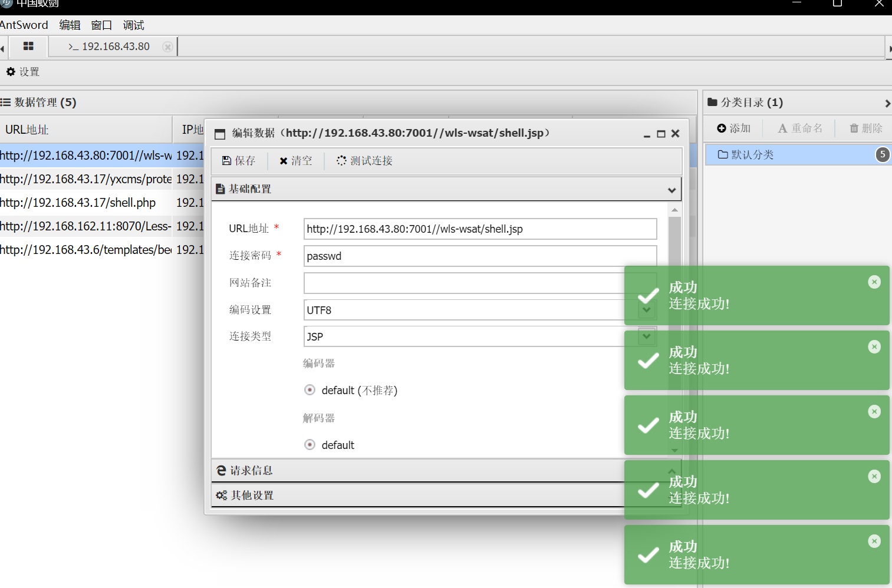Open the 窗口 menu

tap(101, 25)
